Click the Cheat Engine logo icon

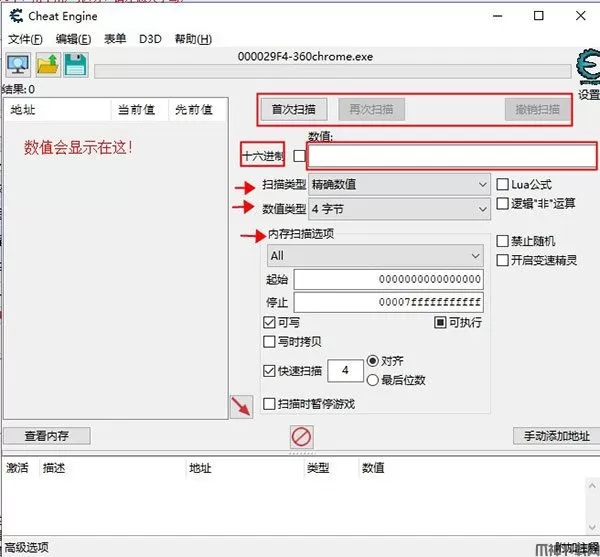(588, 67)
